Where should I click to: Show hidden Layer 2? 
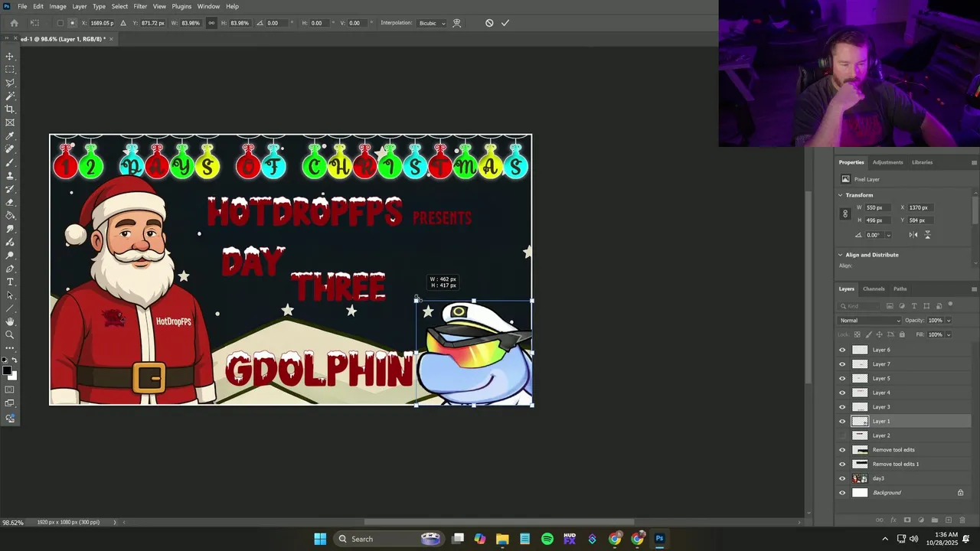[x=842, y=435]
